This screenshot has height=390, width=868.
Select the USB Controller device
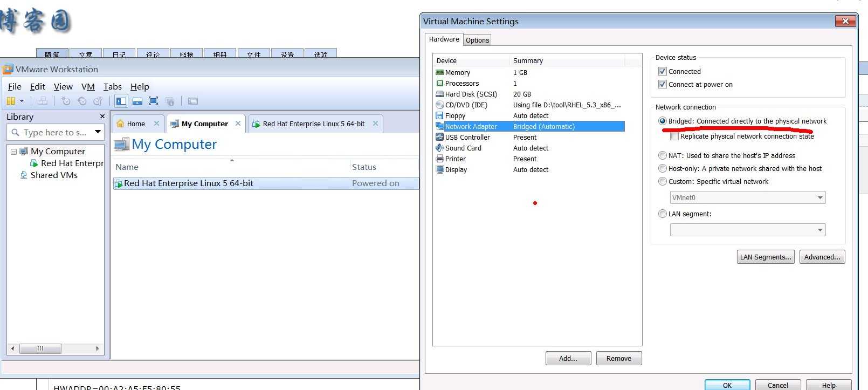[x=529, y=137]
